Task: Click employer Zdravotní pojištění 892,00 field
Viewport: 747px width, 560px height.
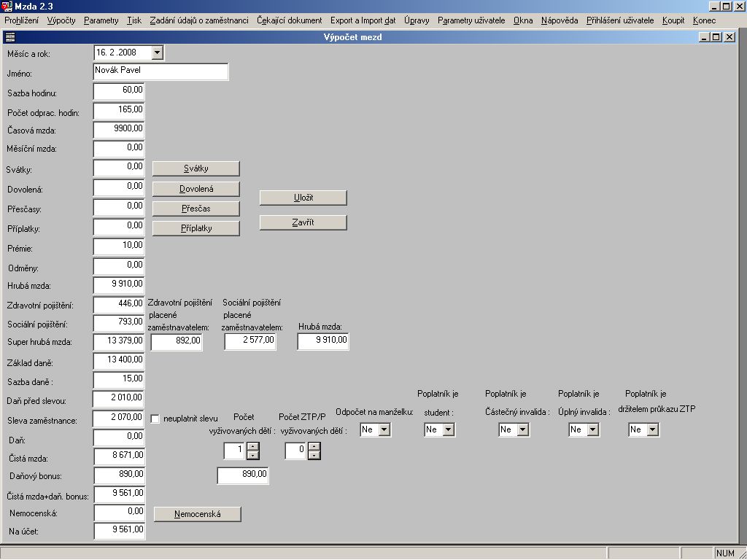Action: [177, 342]
